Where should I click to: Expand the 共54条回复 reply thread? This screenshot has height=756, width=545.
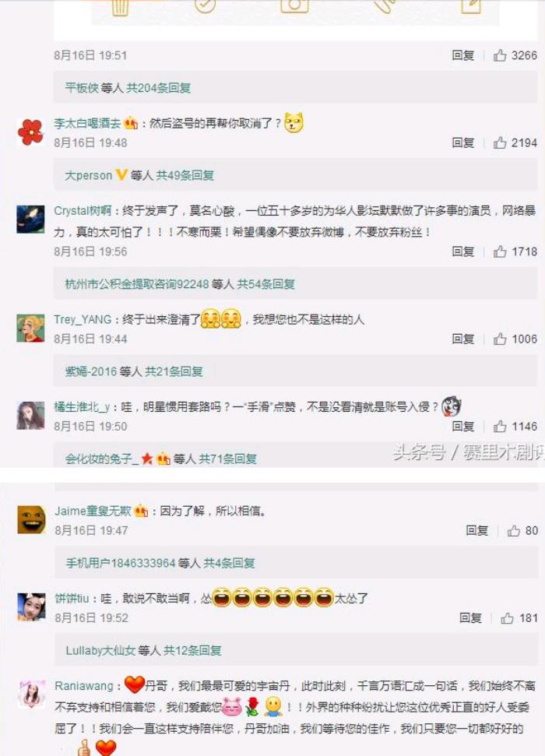(x=265, y=284)
